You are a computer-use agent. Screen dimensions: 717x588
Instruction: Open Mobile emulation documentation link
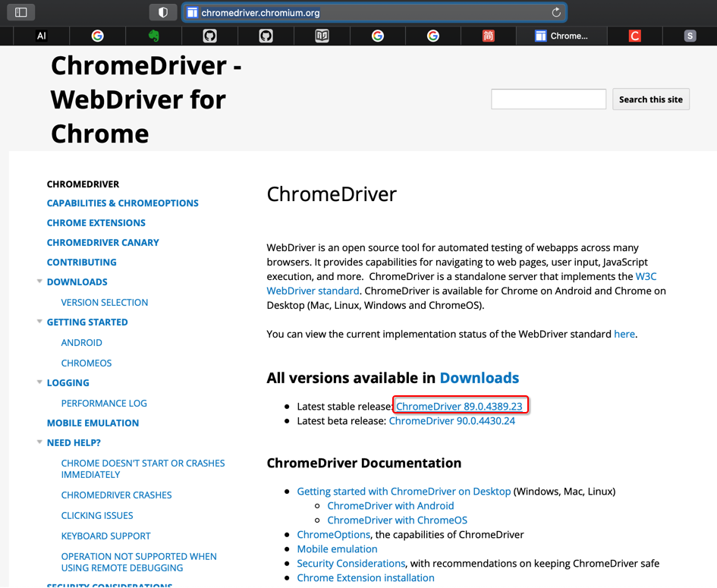[x=337, y=549]
